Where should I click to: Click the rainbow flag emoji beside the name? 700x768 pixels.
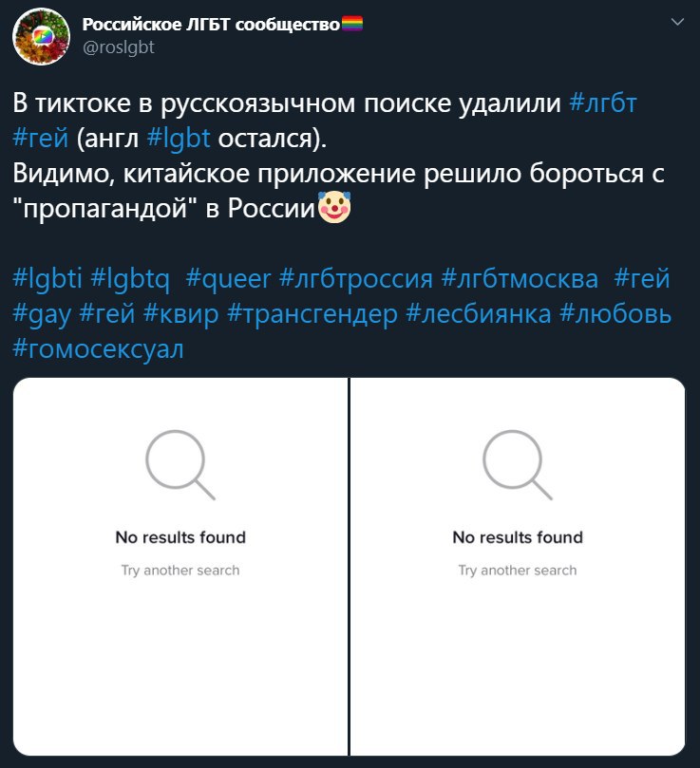tap(352, 24)
